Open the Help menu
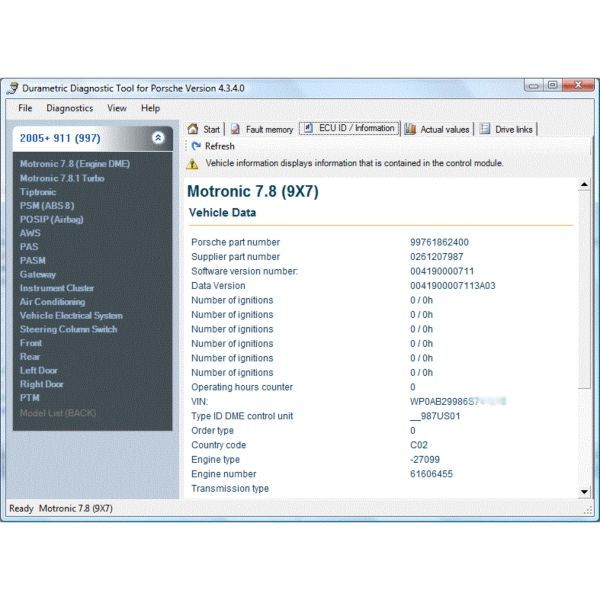 [150, 108]
